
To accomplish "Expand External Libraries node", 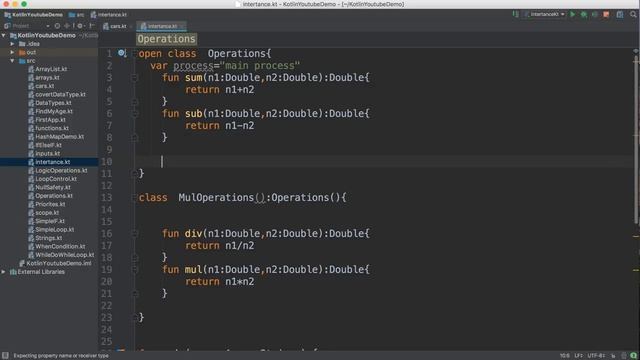I will (x=4, y=272).
